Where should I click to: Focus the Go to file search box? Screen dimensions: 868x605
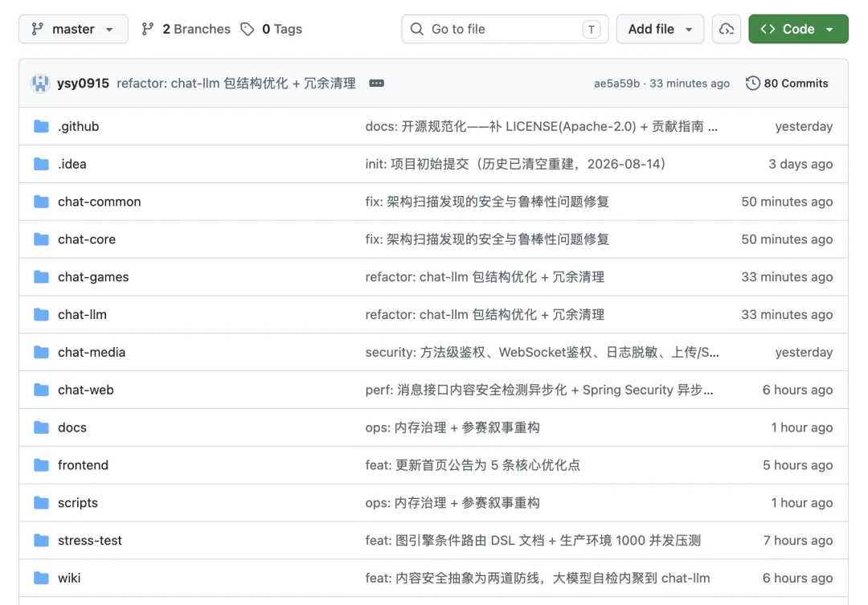(x=505, y=29)
